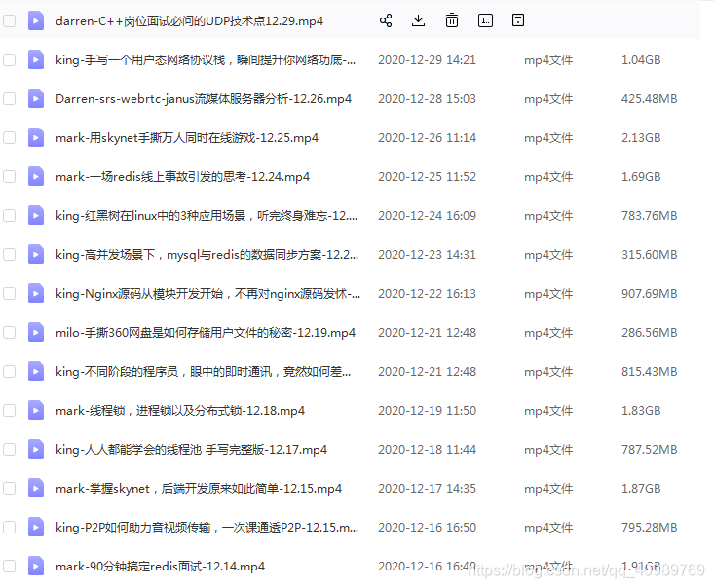This screenshot has height=588, width=714.
Task: Check the box for Darren-srs-webrtc-janus file
Action: click(9, 98)
